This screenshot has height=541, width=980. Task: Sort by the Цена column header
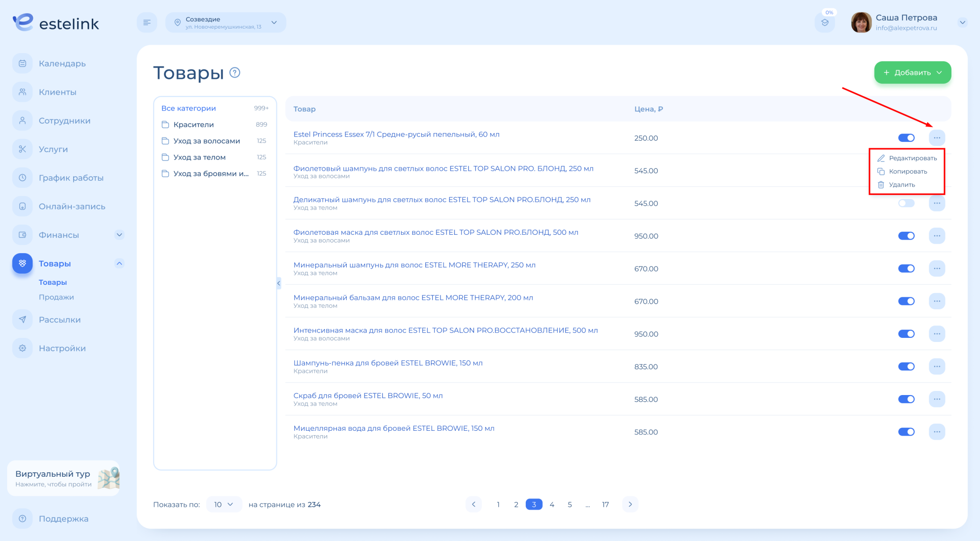tap(648, 109)
